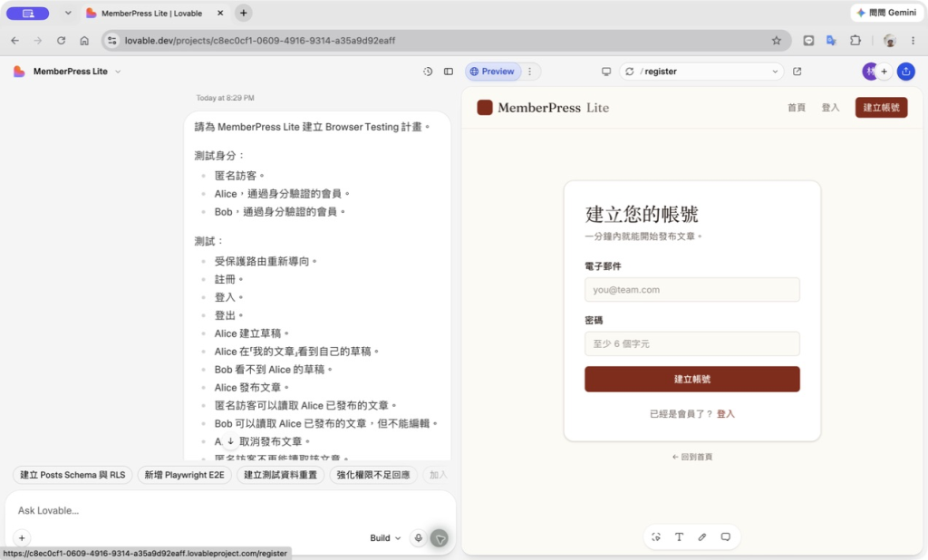Click the Lovable logo icon beside MemberPress Lite
Image resolution: width=928 pixels, height=560 pixels.
(x=19, y=72)
